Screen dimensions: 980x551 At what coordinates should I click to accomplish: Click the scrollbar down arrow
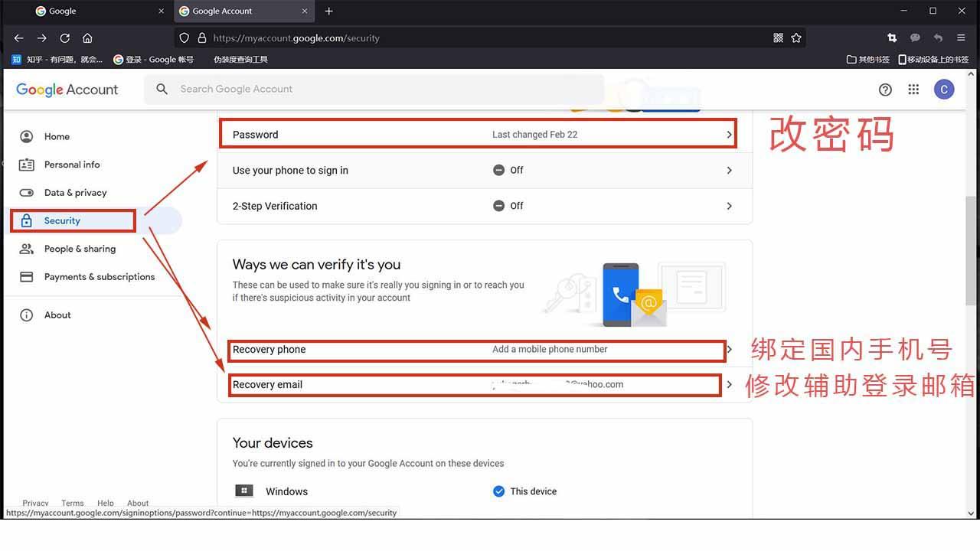[x=972, y=514]
